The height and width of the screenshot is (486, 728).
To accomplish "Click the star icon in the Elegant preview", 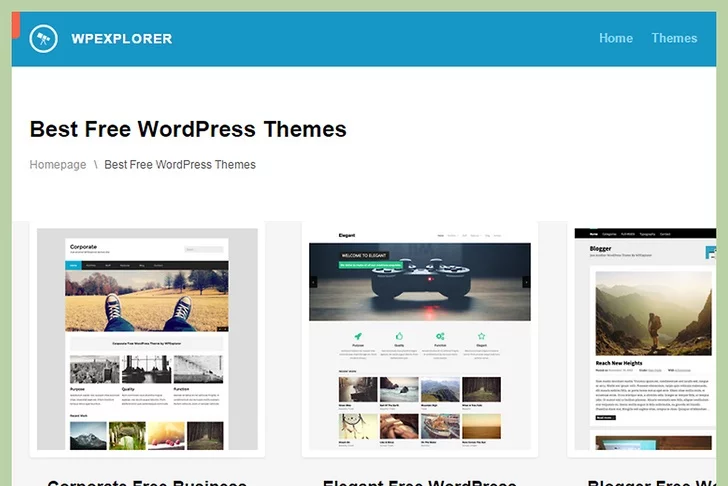I will click(x=481, y=337).
